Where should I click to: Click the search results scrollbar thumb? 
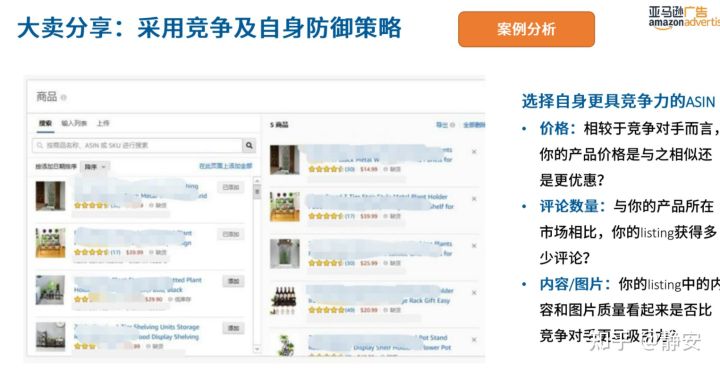[x=257, y=193]
